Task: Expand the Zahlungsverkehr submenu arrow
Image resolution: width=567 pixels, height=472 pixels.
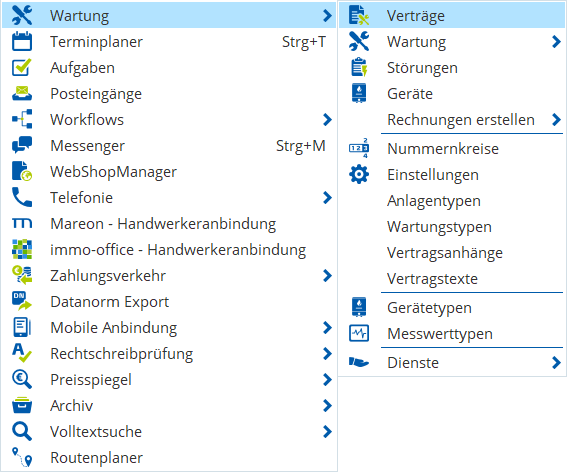Action: point(327,276)
